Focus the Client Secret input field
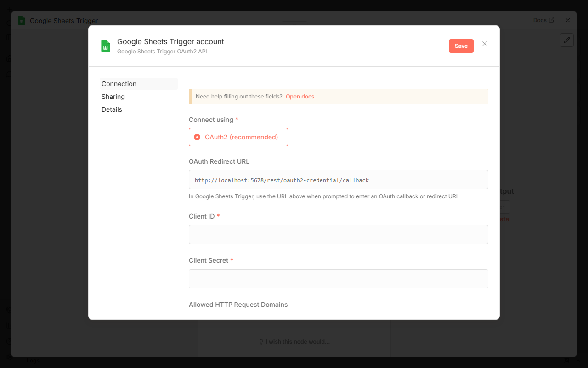This screenshot has height=368, width=588. click(339, 279)
